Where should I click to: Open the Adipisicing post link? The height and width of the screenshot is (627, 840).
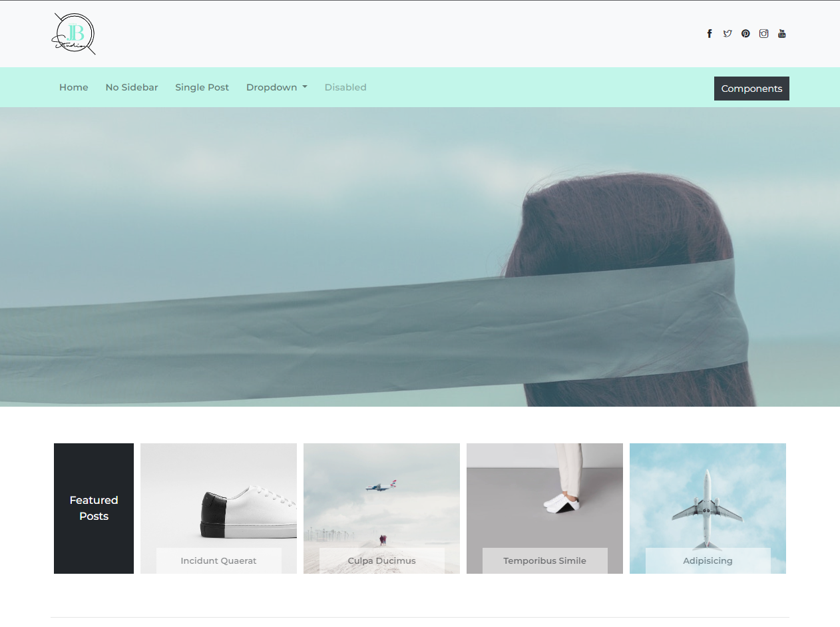708,560
